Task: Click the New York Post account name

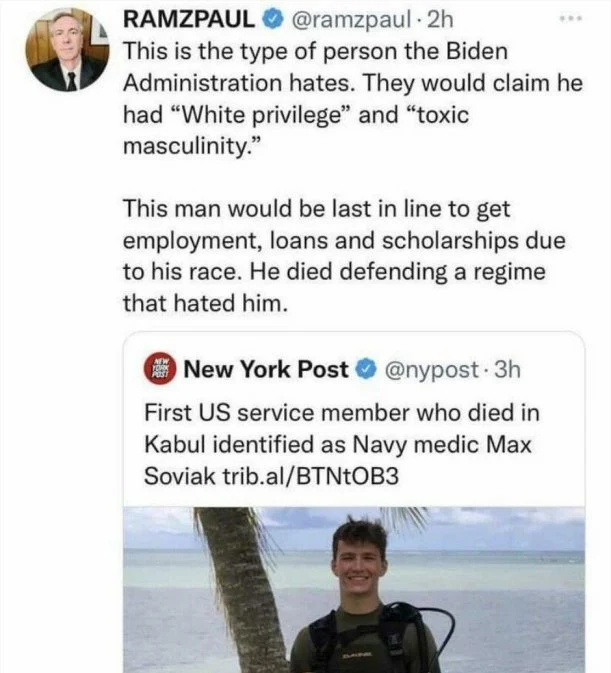Action: [267, 369]
